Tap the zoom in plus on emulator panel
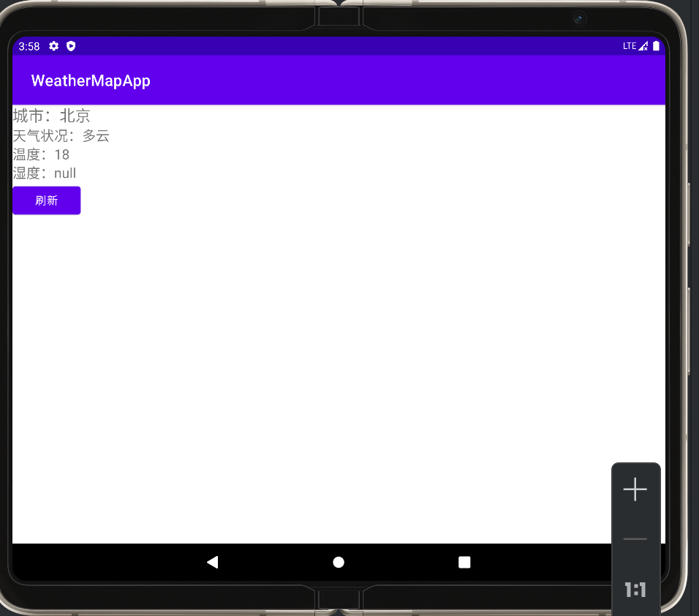 tap(635, 489)
